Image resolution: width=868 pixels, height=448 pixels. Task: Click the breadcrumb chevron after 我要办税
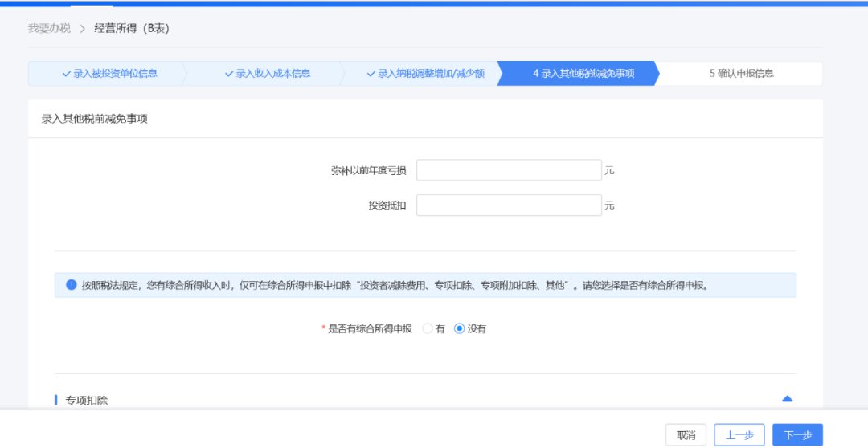82,29
